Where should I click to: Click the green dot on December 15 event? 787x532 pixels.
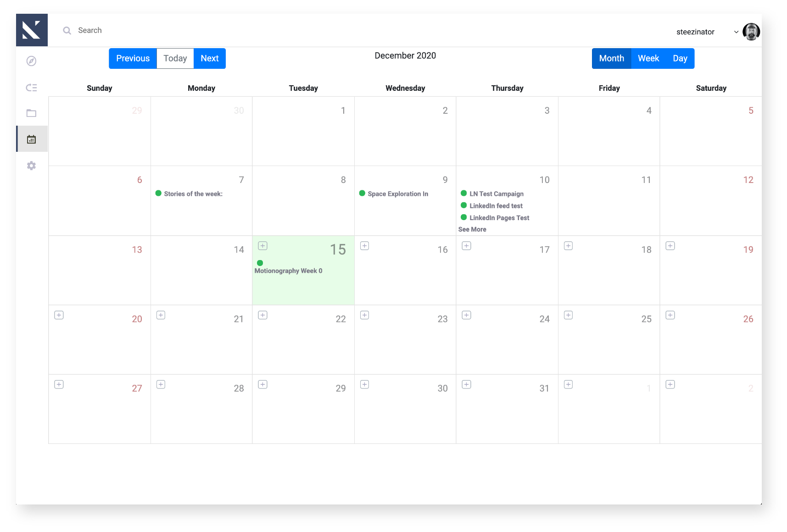pos(260,263)
